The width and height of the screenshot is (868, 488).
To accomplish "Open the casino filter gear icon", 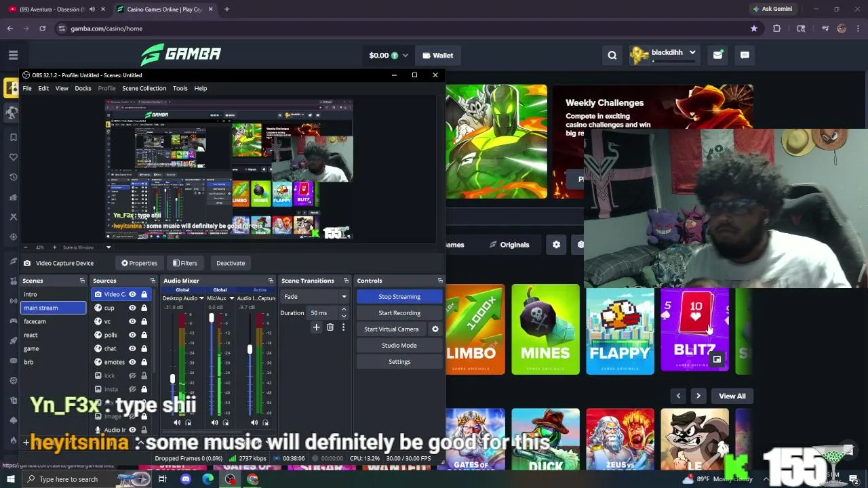I will 556,245.
